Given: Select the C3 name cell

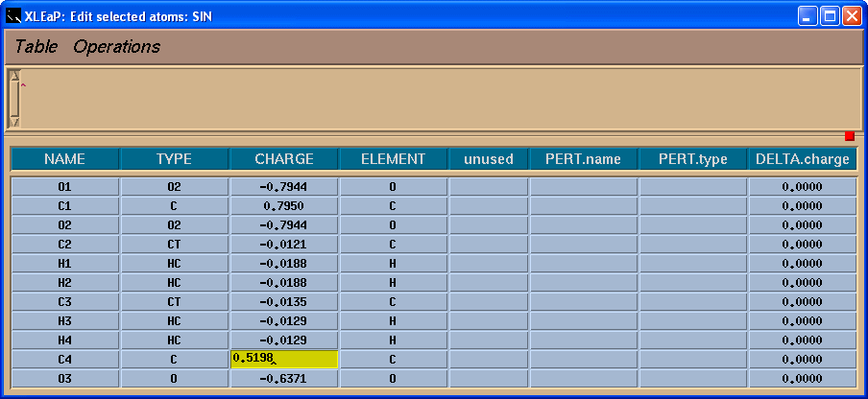Looking at the screenshot, I should 64,302.
